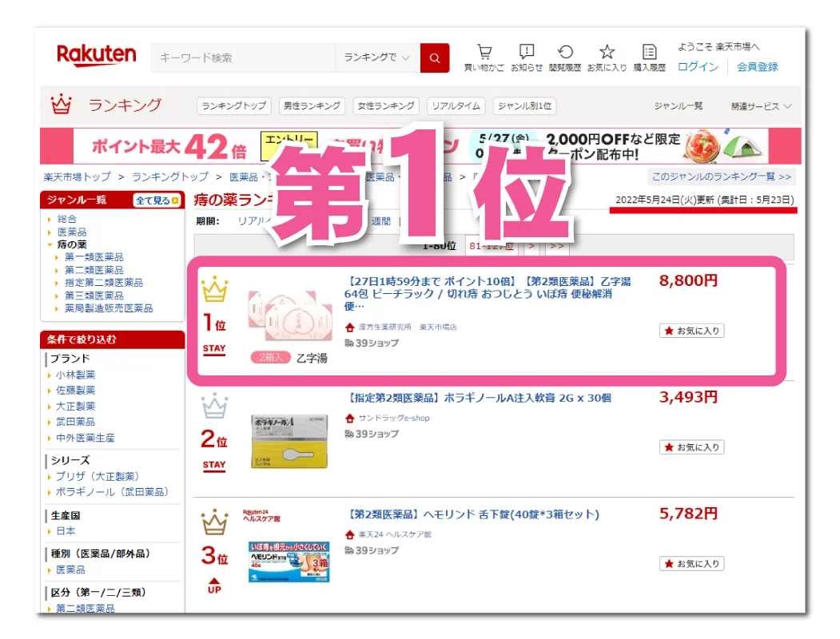Viewport: 840px width, 639px height.
Task: Open the 購入履歴 purchase history icon
Action: [649, 52]
